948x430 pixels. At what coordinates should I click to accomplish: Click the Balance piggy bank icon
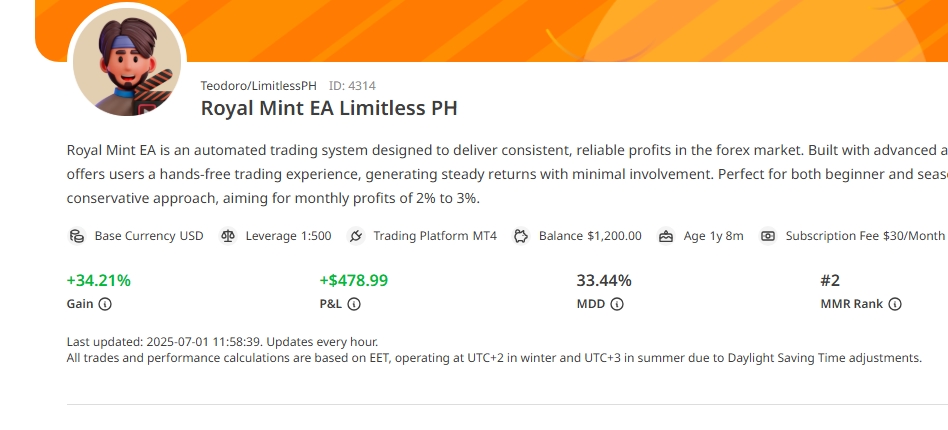click(x=521, y=237)
